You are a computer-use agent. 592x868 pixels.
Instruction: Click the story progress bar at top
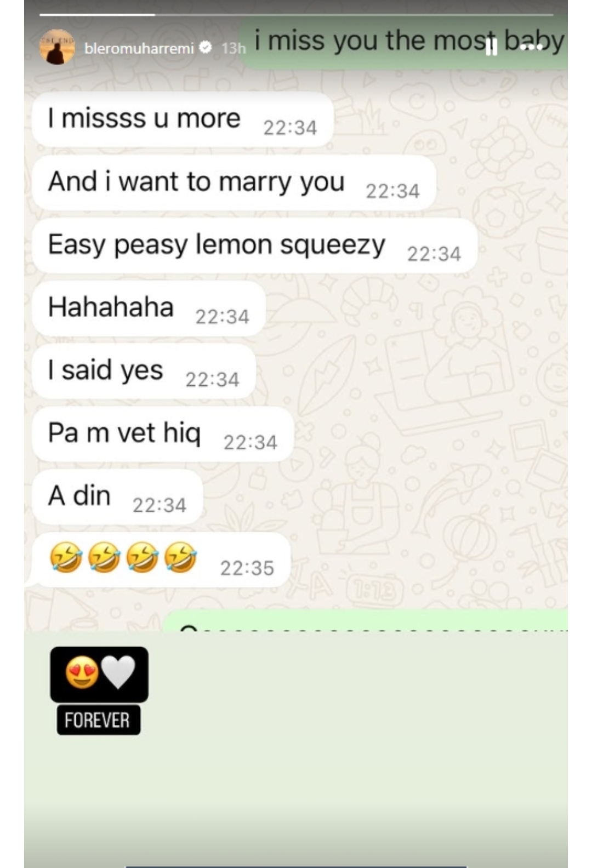pyautogui.click(x=296, y=15)
